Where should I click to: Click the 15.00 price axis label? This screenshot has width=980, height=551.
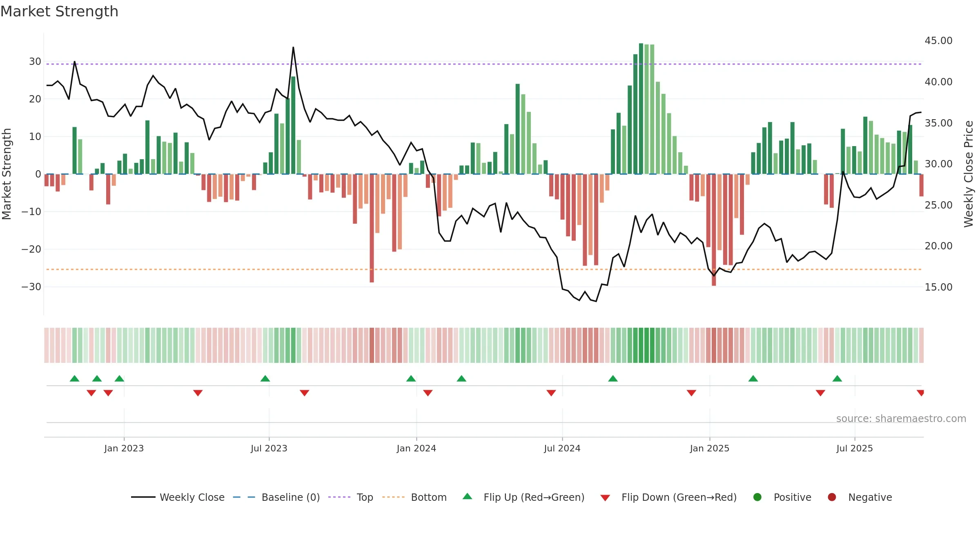(938, 287)
